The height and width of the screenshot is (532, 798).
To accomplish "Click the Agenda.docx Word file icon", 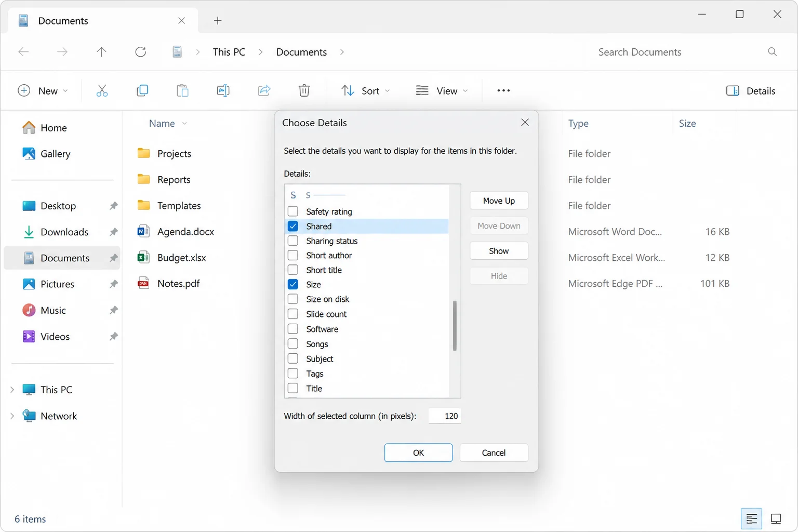I will point(143,231).
